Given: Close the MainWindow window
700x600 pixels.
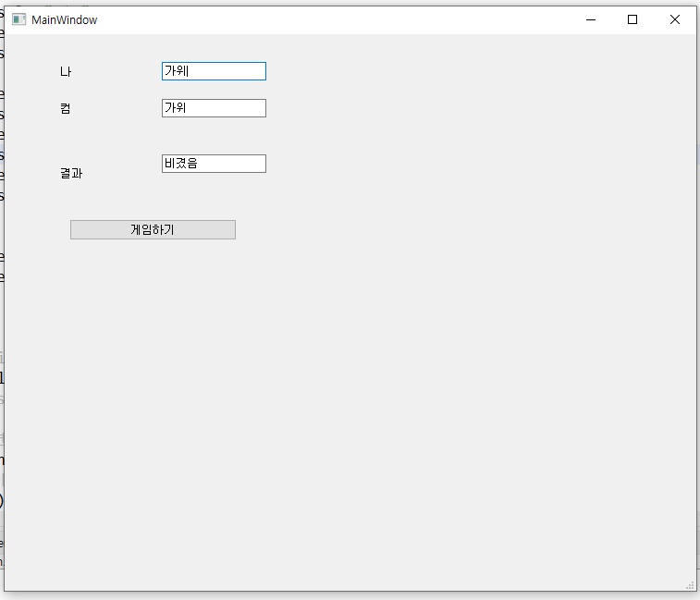Looking at the screenshot, I should coord(674,19).
